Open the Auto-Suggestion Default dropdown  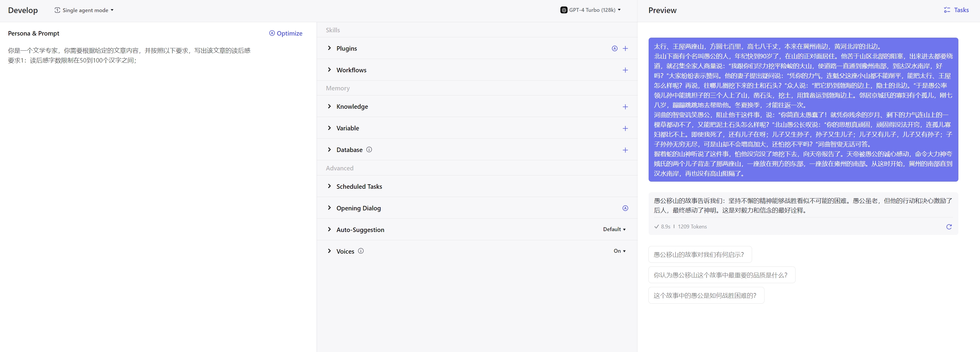(x=614, y=229)
